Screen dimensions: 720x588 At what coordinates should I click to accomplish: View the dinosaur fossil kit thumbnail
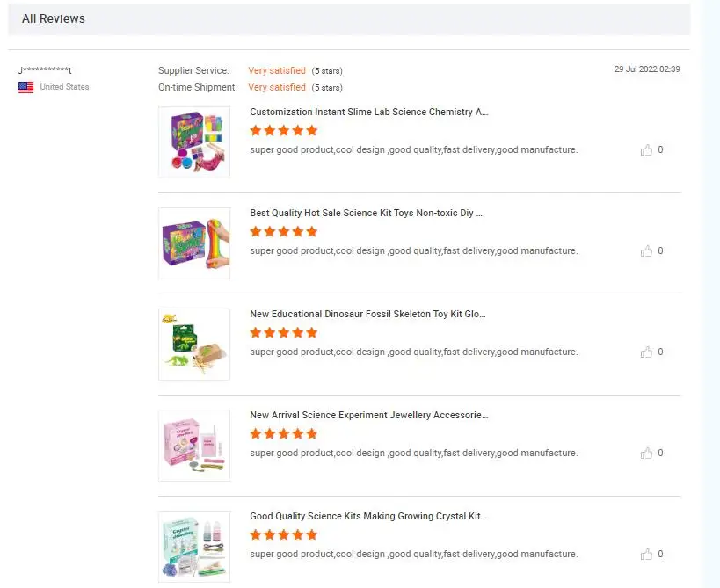tap(194, 345)
